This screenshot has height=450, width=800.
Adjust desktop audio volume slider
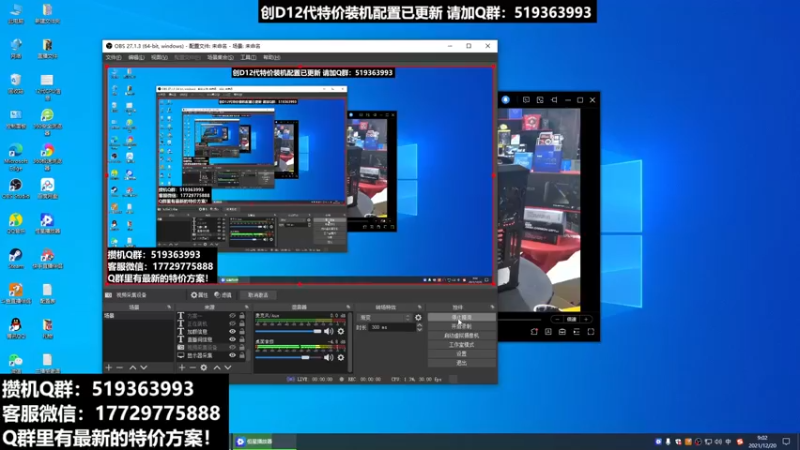click(x=288, y=358)
